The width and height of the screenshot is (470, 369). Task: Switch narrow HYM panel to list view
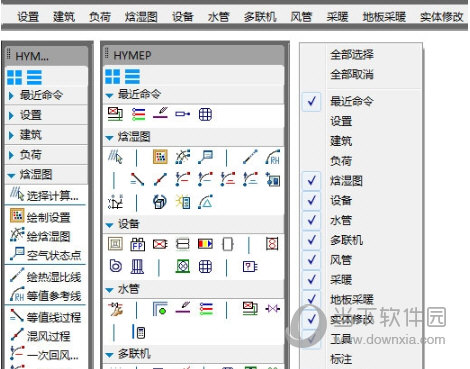34,77
